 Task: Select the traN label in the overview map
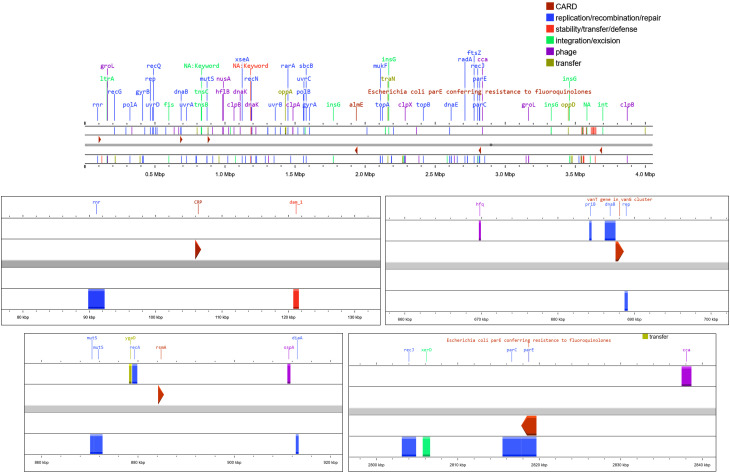tap(388, 79)
